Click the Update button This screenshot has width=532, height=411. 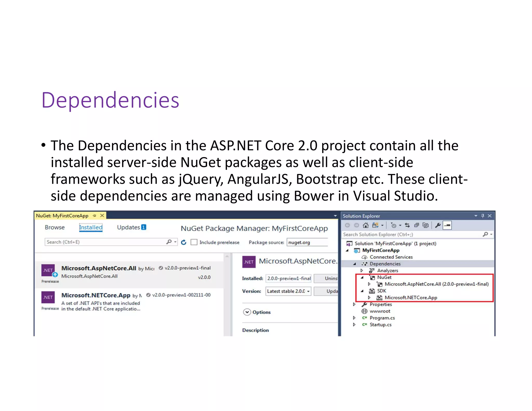(326, 291)
